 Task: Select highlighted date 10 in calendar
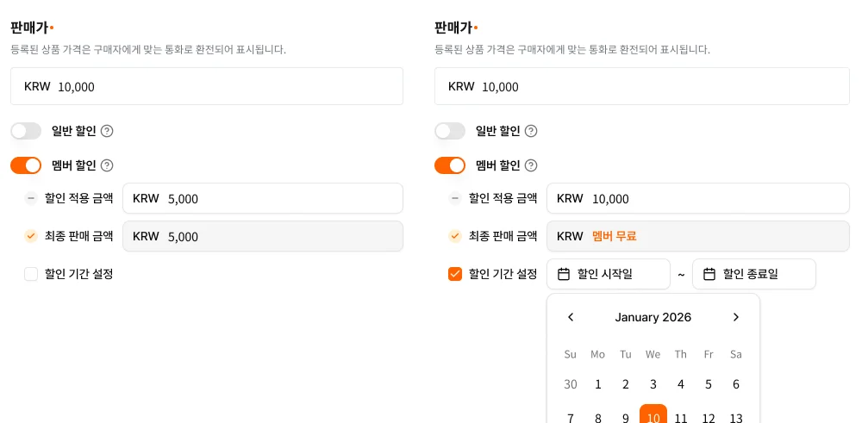[653, 417]
